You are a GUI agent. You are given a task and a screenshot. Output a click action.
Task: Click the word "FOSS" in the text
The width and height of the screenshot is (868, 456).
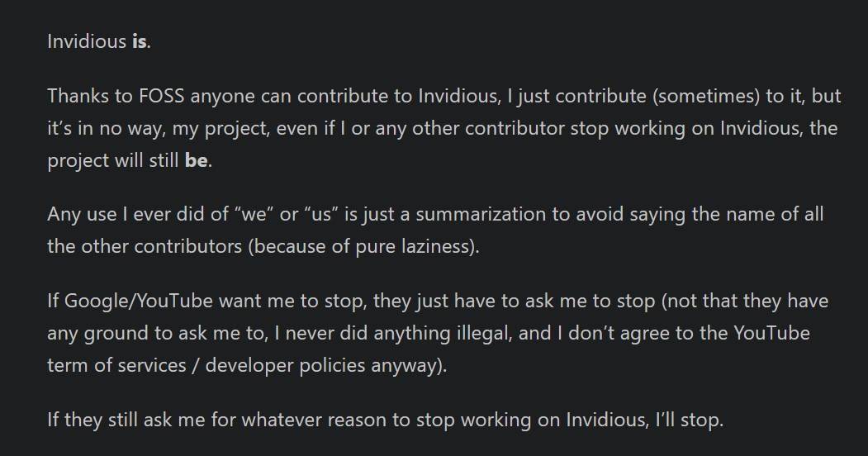pyautogui.click(x=162, y=96)
